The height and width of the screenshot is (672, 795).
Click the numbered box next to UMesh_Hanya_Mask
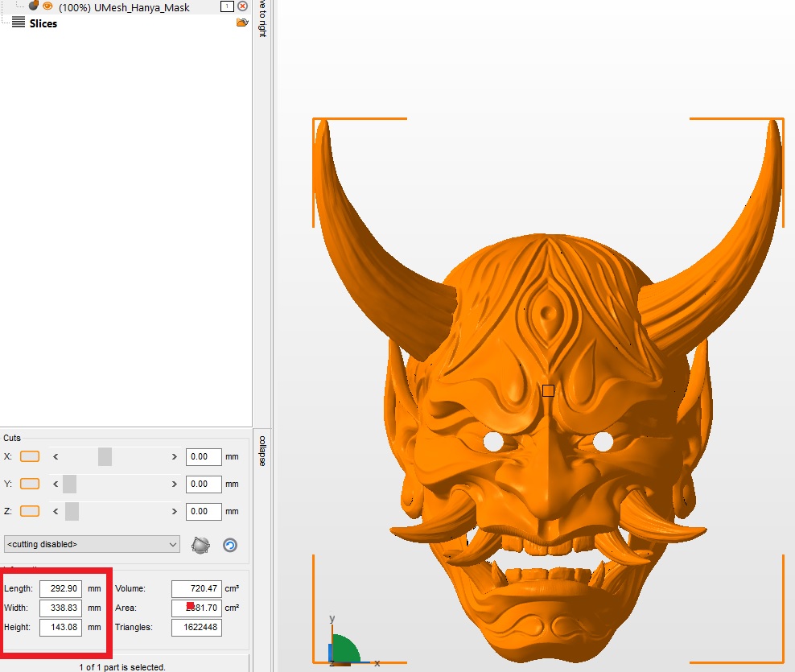[x=227, y=6]
